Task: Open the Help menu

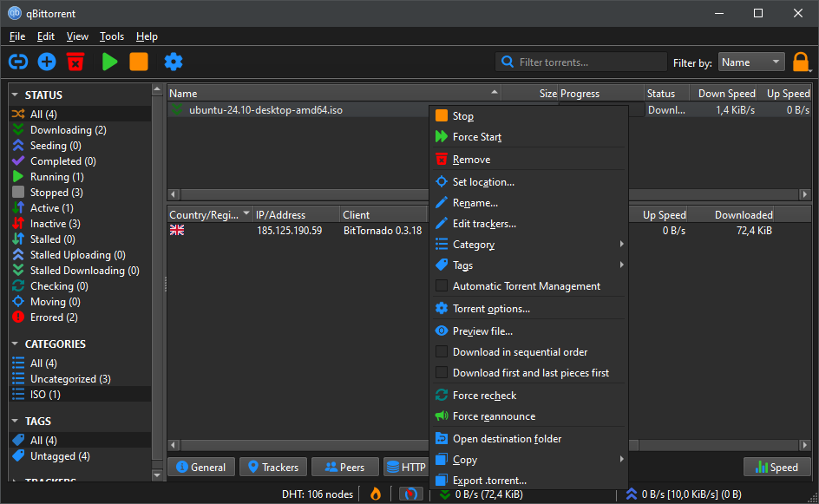Action: point(147,36)
